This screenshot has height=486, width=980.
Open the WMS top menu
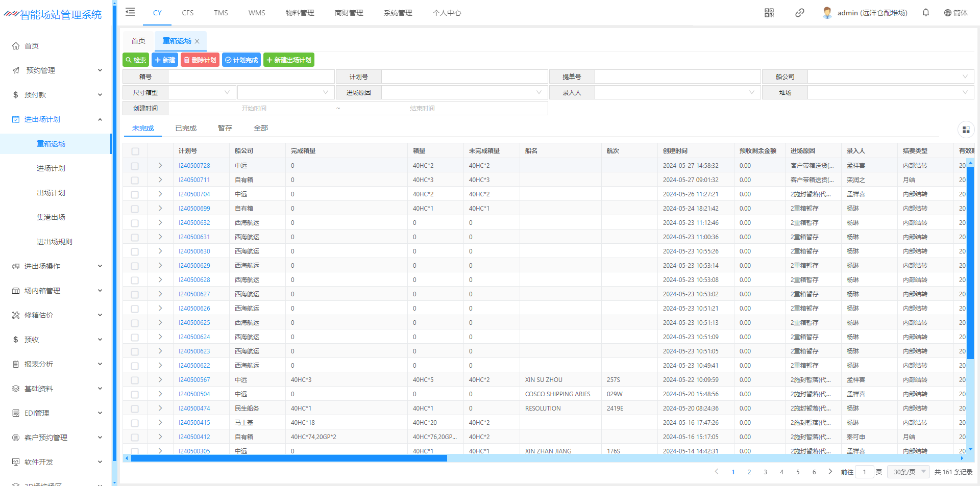tap(257, 13)
